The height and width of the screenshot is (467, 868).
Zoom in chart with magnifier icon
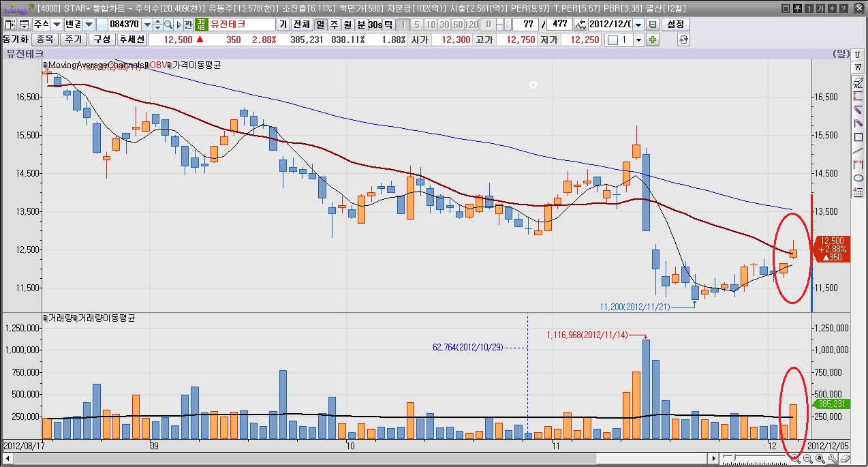tap(795, 460)
